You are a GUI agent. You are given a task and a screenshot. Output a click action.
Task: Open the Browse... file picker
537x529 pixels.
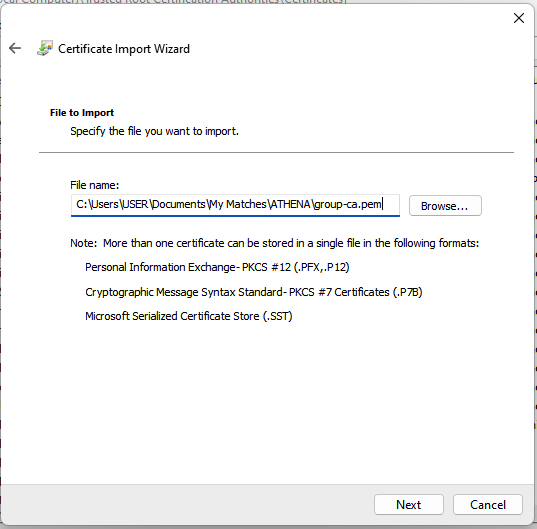point(445,206)
